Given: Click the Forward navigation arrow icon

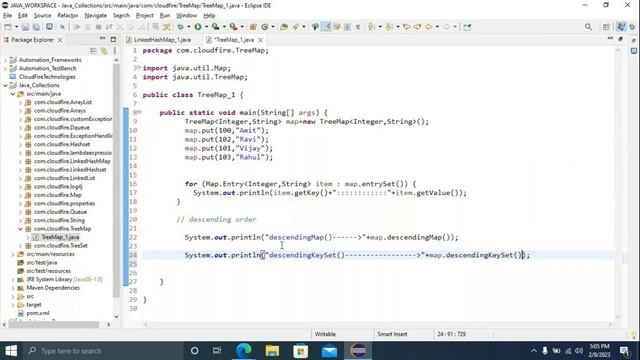Looking at the screenshot, I should (x=447, y=27).
